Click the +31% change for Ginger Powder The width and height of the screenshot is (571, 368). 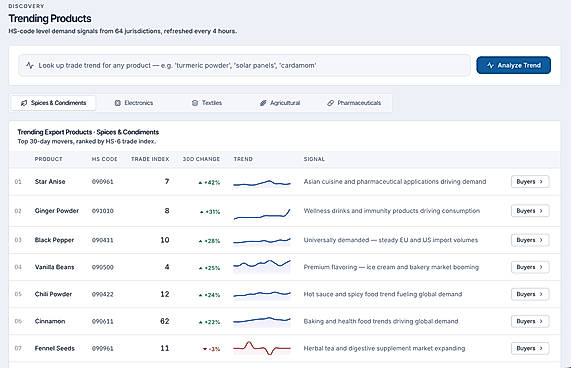click(x=210, y=211)
